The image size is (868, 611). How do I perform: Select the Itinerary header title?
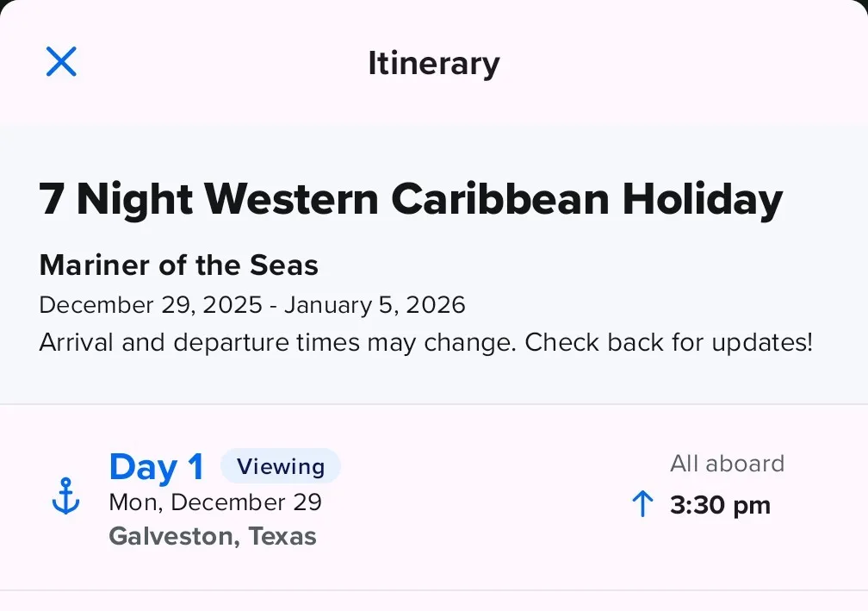[433, 64]
